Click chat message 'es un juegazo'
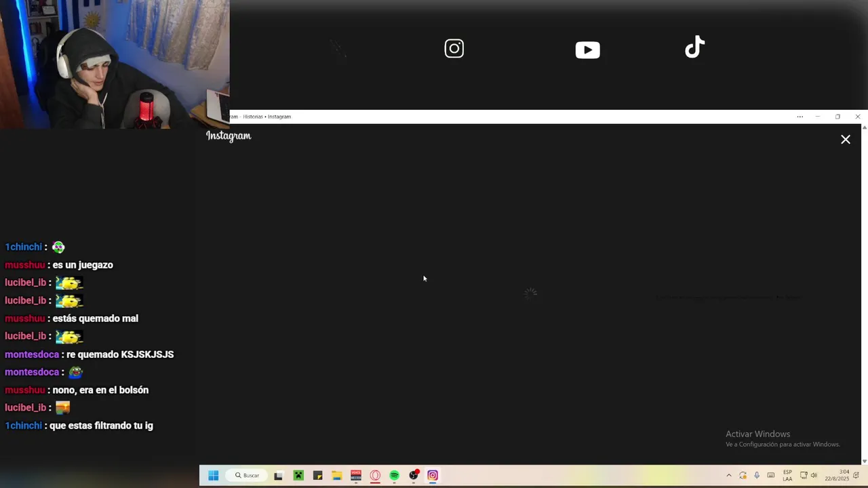 click(83, 265)
